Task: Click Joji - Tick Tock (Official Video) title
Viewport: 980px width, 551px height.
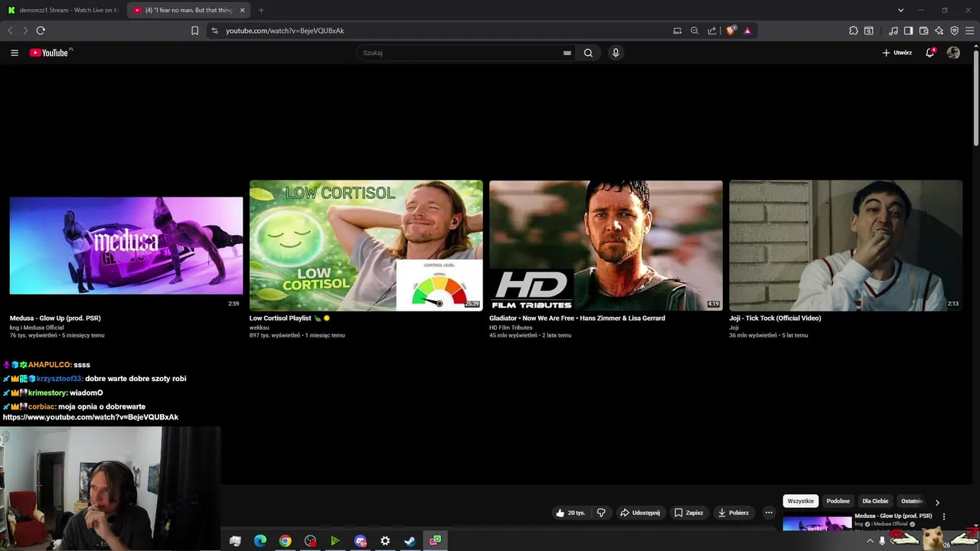Action: pos(775,318)
